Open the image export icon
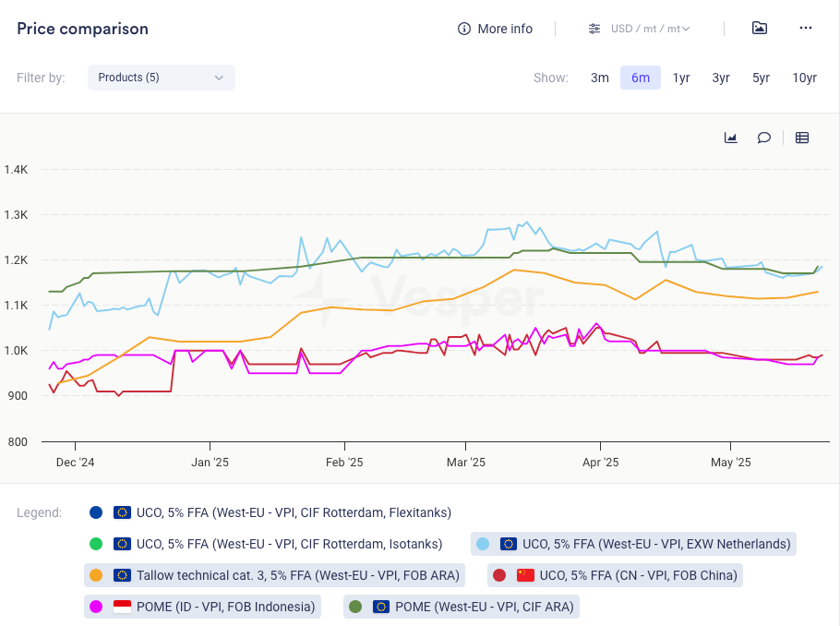The image size is (840, 626). click(x=759, y=29)
